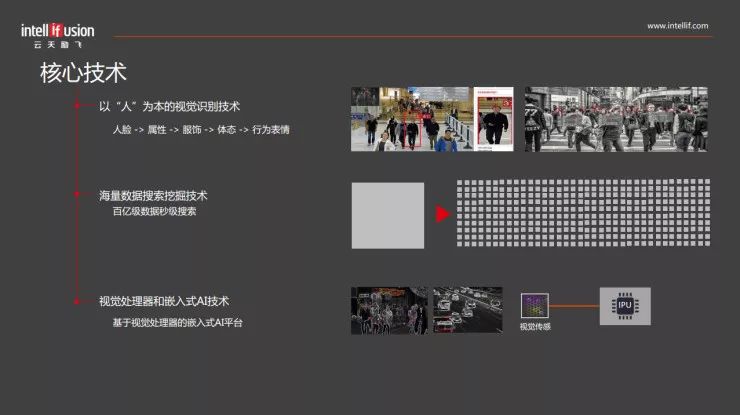Select the text 基于视觉处理器的嵌入式AI平台
The width and height of the screenshot is (740, 415).
pyautogui.click(x=177, y=322)
